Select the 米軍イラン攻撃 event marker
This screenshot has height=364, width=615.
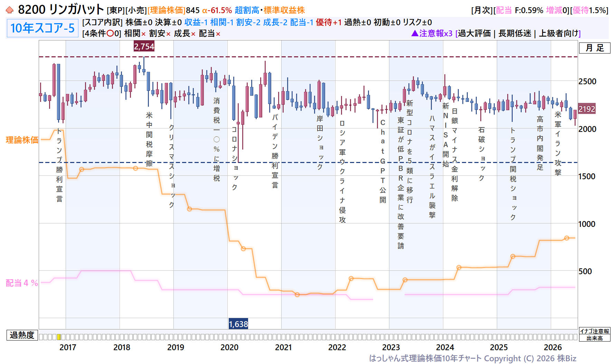click(558, 143)
